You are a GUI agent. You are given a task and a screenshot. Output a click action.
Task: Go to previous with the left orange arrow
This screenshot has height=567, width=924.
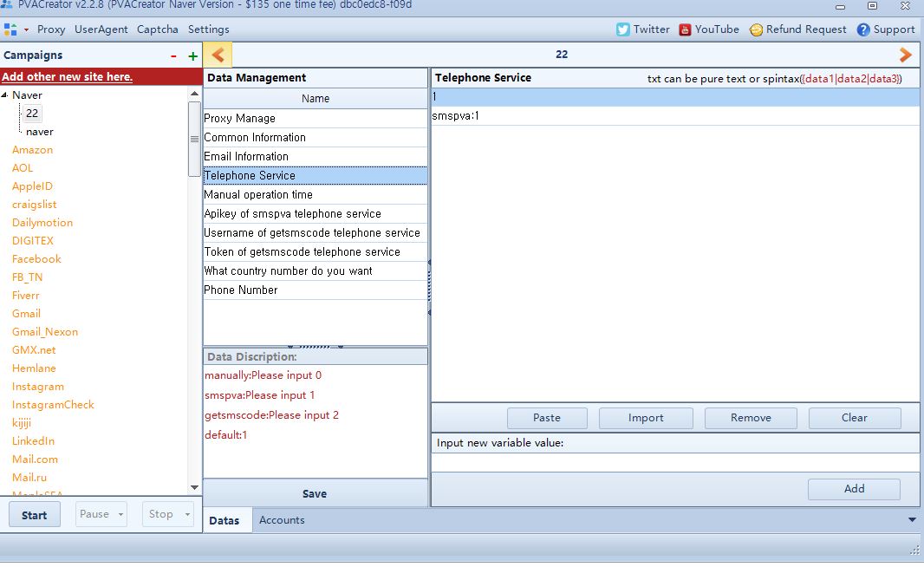tap(218, 55)
